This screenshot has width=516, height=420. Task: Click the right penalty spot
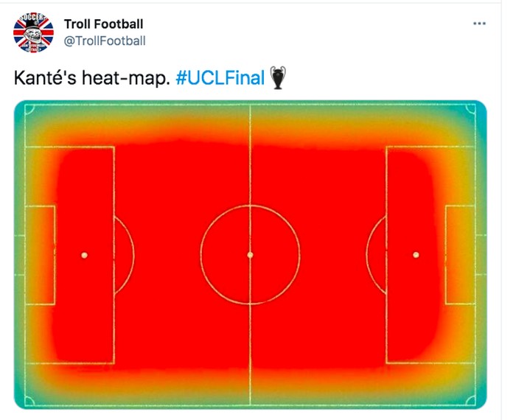coord(416,255)
